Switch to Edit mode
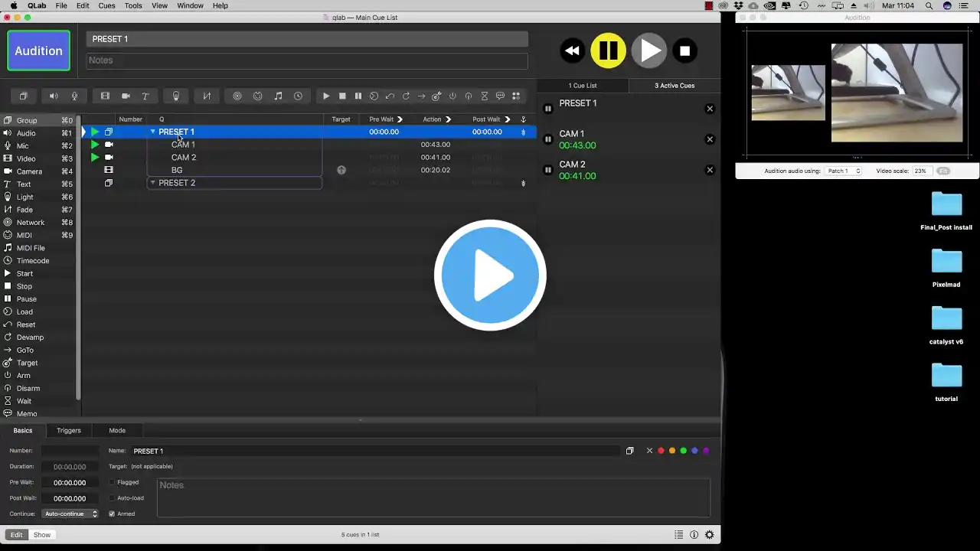 tap(16, 535)
